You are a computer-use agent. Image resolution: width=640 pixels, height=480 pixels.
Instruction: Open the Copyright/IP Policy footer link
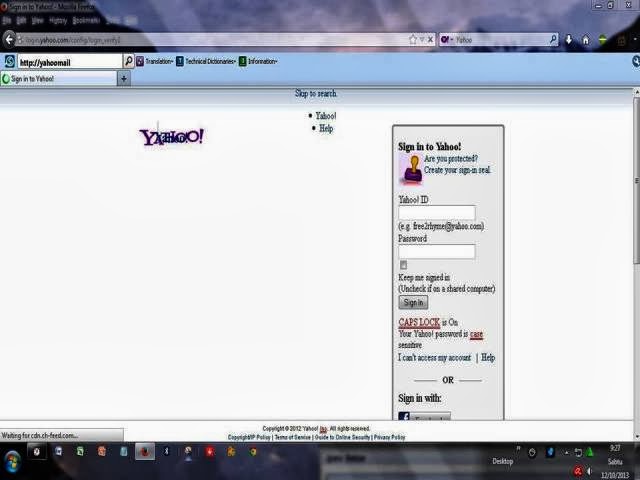(x=249, y=437)
